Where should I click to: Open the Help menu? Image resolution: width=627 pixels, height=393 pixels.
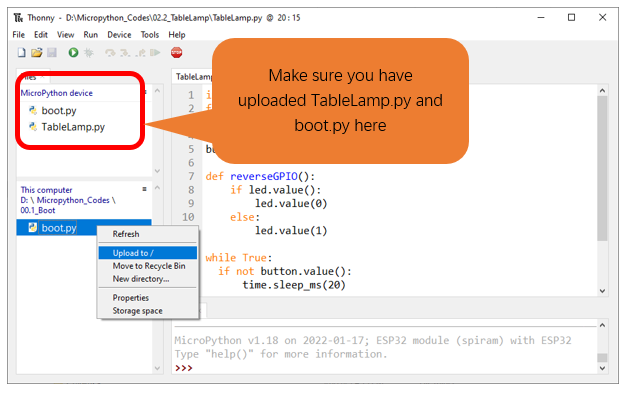pyautogui.click(x=177, y=35)
